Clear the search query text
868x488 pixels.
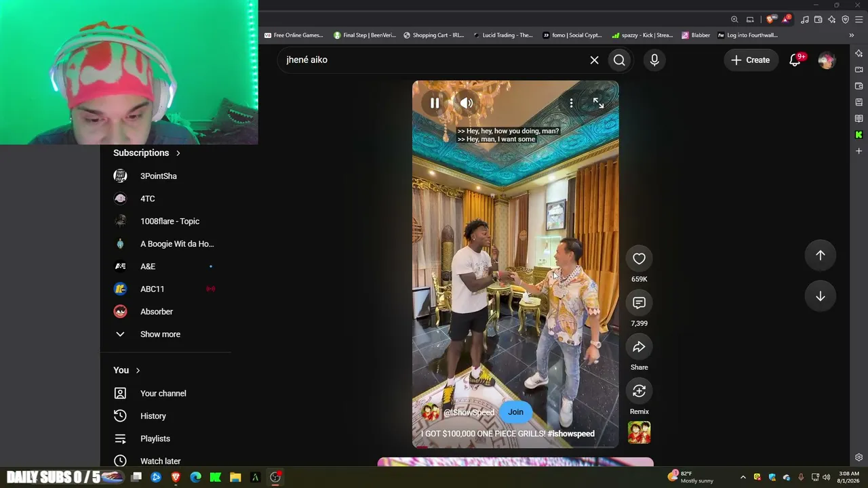point(594,60)
